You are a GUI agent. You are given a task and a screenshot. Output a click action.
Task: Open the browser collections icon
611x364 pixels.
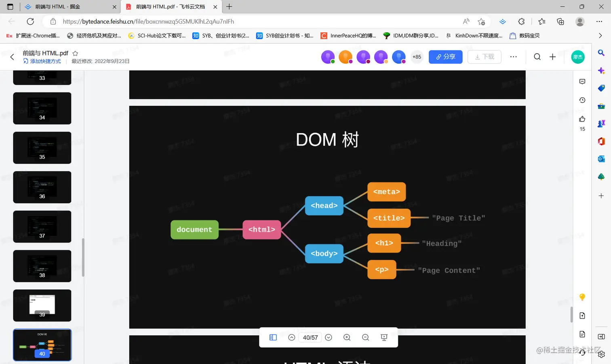[x=560, y=21]
